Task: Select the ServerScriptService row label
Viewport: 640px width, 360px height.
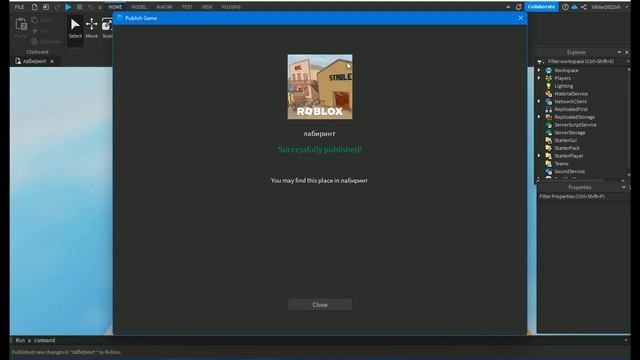Action: (575, 124)
